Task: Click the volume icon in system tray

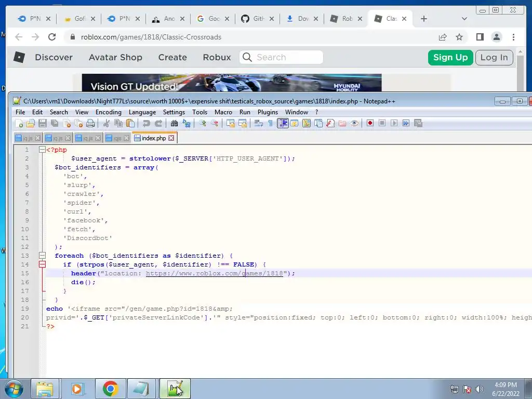Action: pyautogui.click(x=479, y=389)
